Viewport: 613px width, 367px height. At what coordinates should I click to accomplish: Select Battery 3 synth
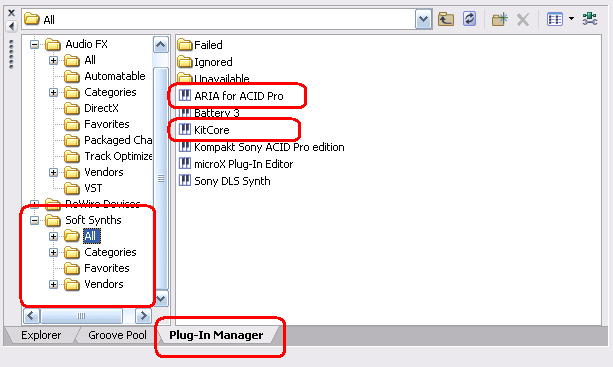coord(216,113)
